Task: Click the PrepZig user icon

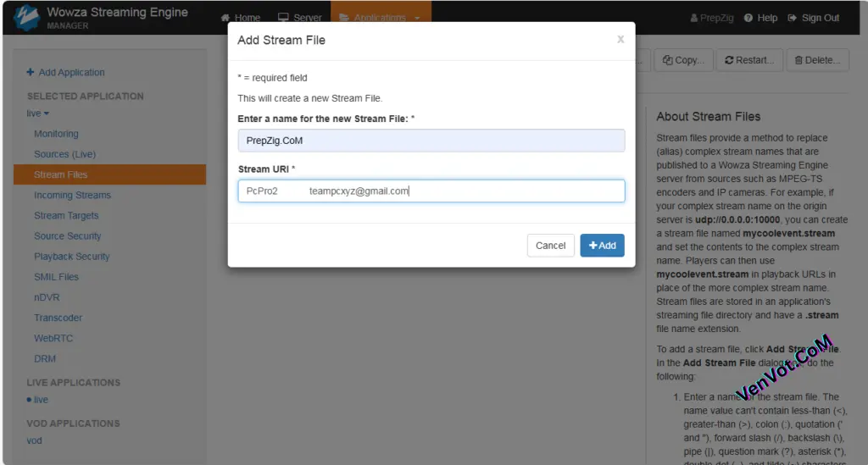Action: click(695, 18)
